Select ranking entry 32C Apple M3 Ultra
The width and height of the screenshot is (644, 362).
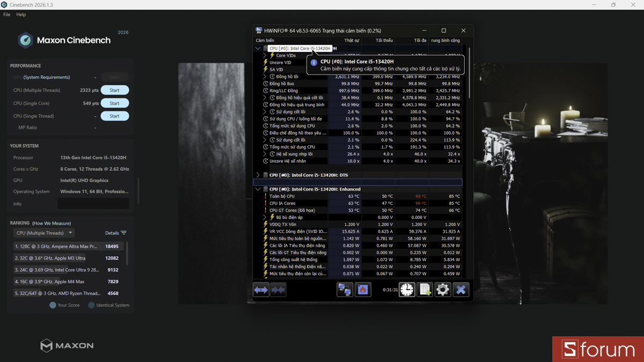tap(68, 258)
